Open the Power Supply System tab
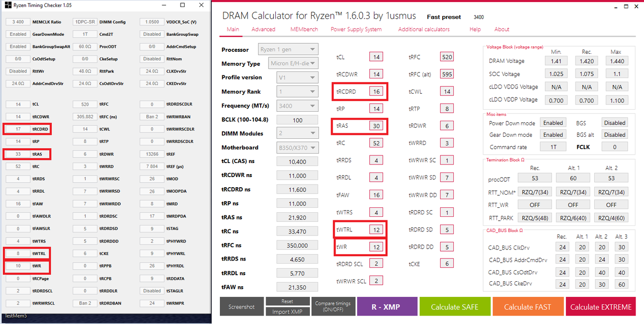The image size is (644, 324). 356,29
